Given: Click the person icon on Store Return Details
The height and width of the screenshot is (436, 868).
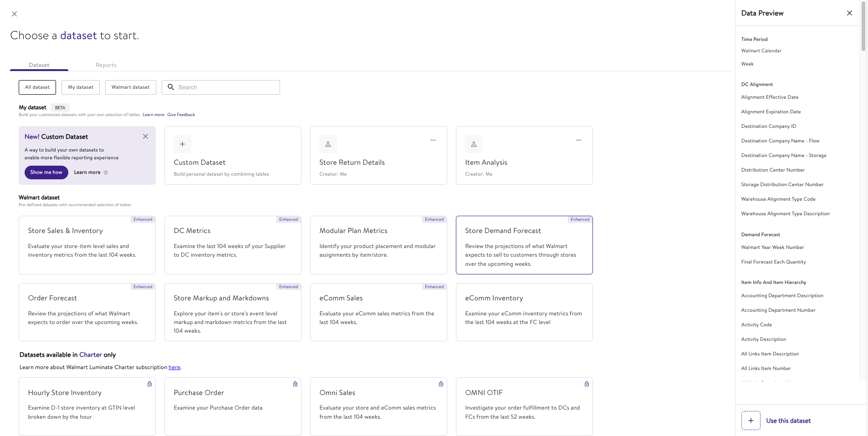Looking at the screenshot, I should [x=328, y=144].
